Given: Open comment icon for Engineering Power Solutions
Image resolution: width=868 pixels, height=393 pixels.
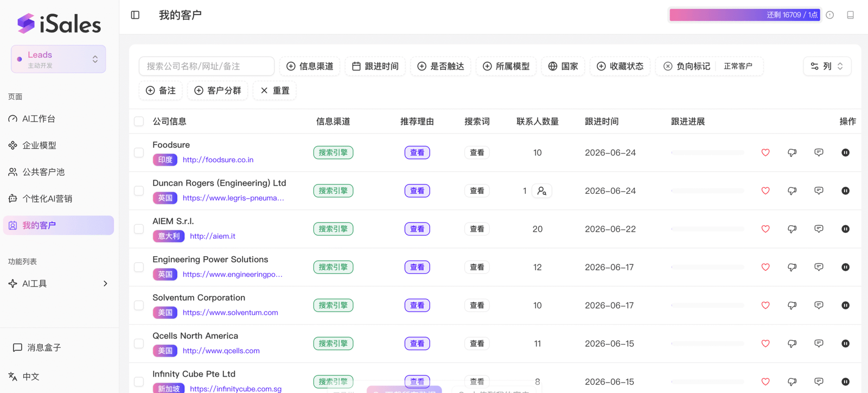Looking at the screenshot, I should point(819,267).
